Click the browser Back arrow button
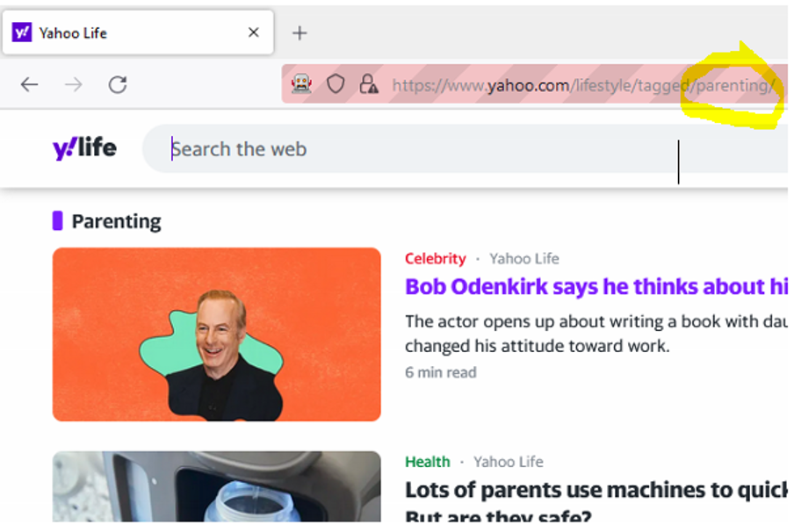The image size is (794, 532). (30, 84)
